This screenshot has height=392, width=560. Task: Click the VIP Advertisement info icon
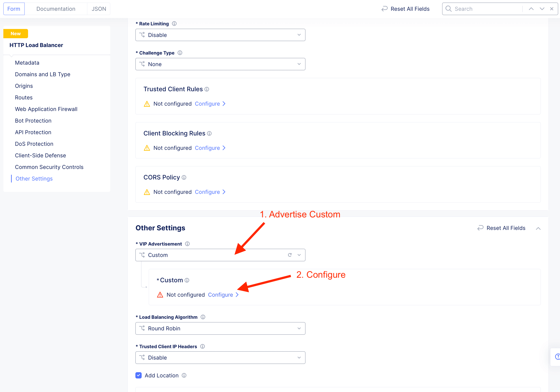[187, 244]
